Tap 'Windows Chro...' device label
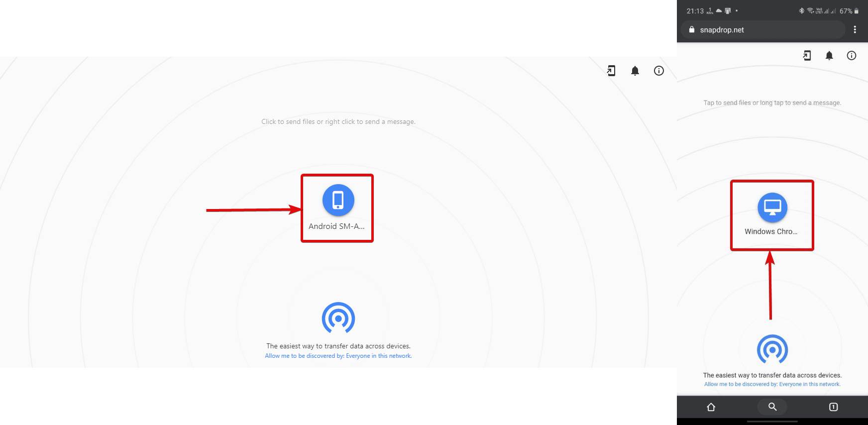Screen dimensions: 868x425 coord(771,231)
